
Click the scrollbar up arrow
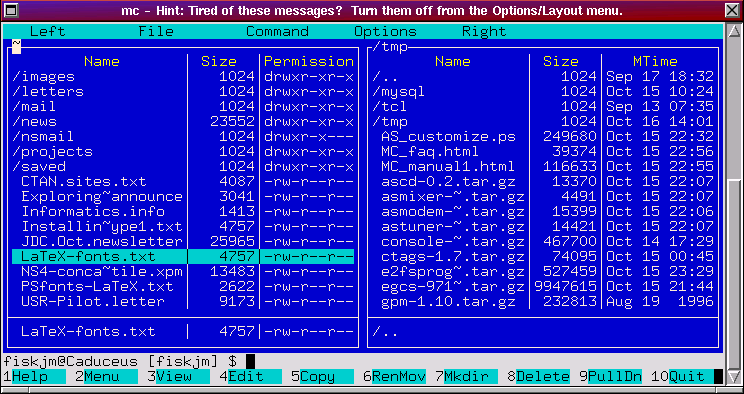[x=734, y=31]
